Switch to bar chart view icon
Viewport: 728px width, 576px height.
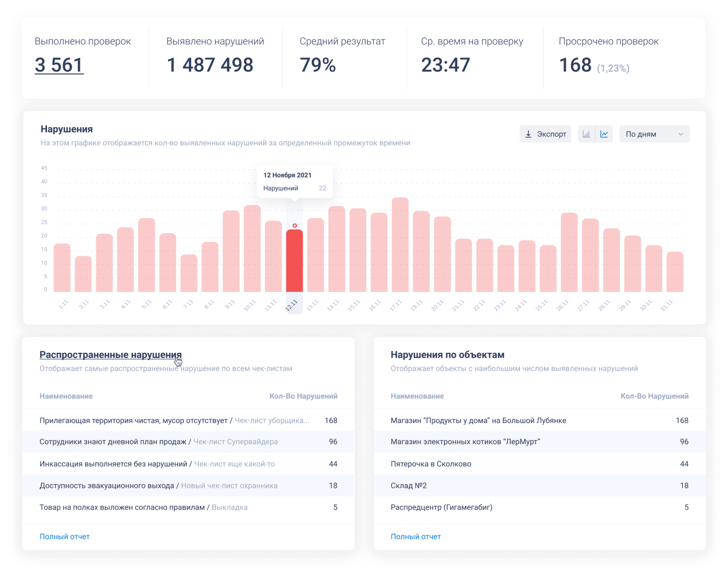coord(586,134)
